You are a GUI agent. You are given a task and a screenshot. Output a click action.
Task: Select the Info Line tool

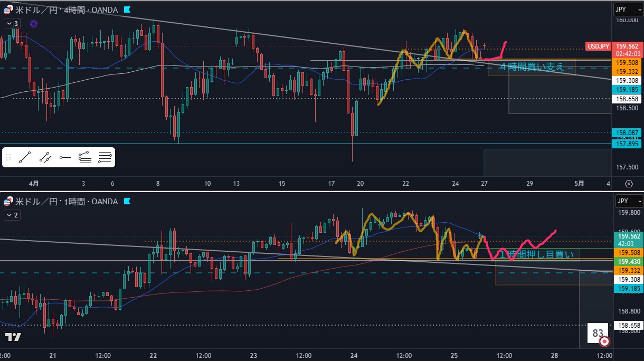coord(45,157)
